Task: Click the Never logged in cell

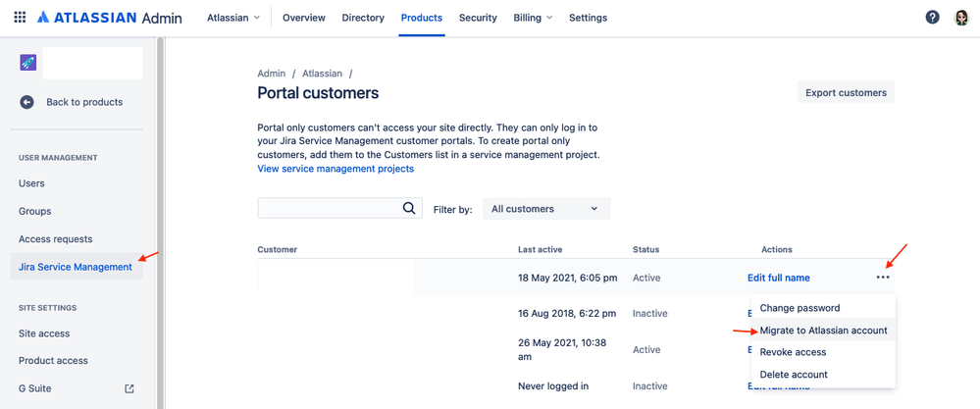Action: (553, 386)
